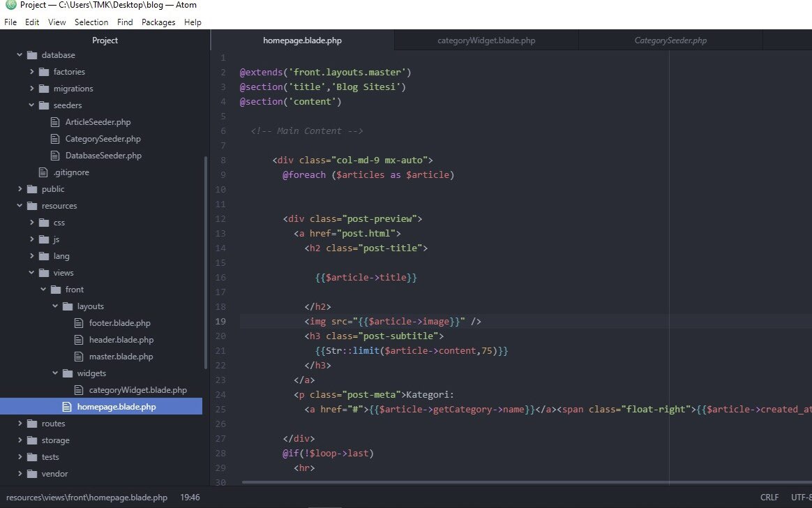Viewport: 812px width, 508px height.
Task: Click the .gitignore file icon
Action: pos(43,172)
